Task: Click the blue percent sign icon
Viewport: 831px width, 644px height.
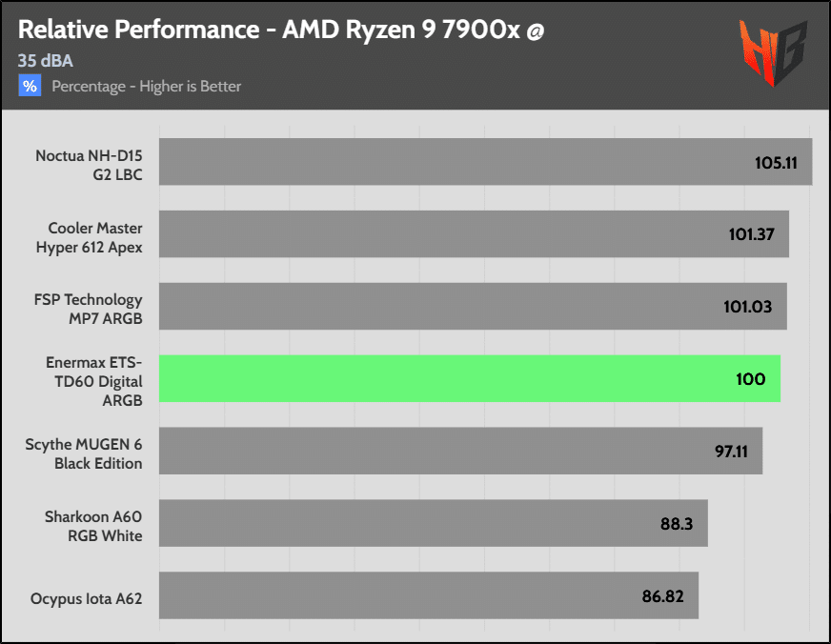Action: pyautogui.click(x=30, y=86)
